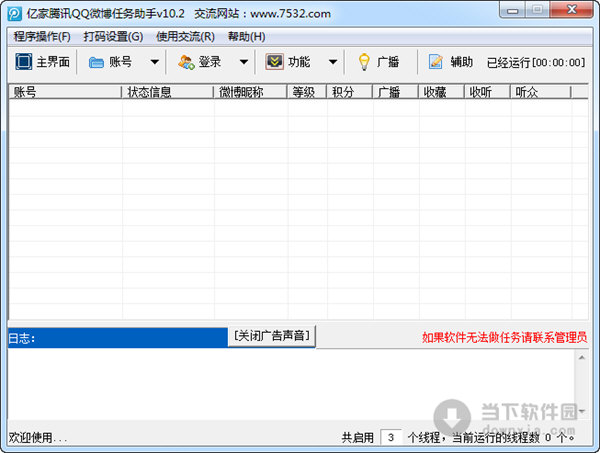
Task: Click the app logo icon in the title bar
Action: coord(15,14)
